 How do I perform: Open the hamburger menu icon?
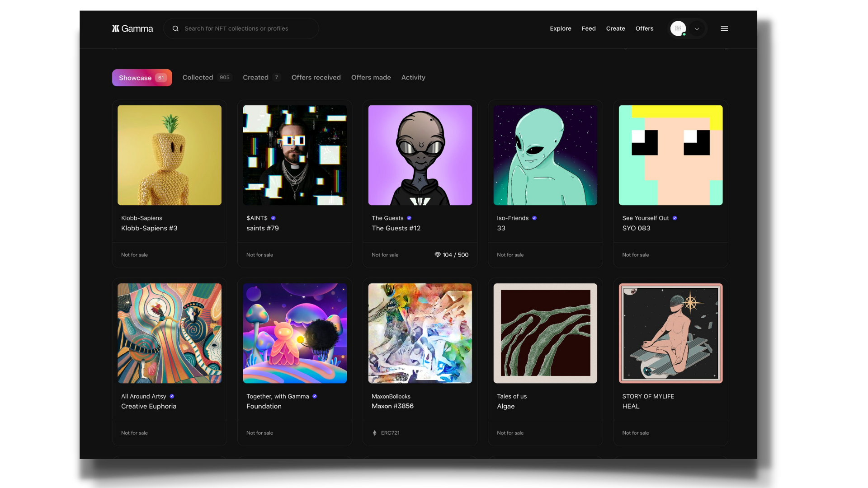[724, 28]
